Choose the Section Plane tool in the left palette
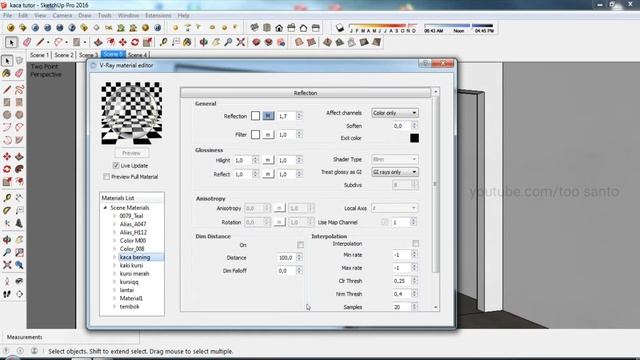640x360 pixels. pyautogui.click(x=19, y=294)
